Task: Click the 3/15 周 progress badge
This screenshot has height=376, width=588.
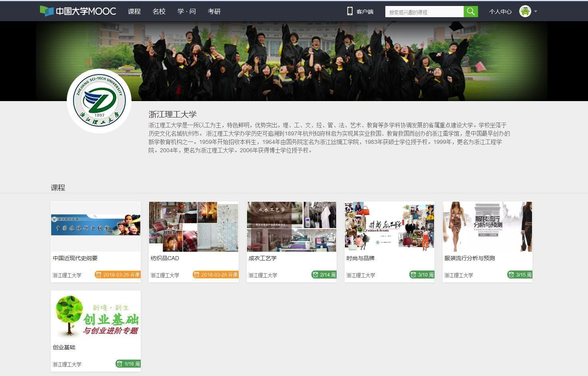Action: click(x=520, y=275)
